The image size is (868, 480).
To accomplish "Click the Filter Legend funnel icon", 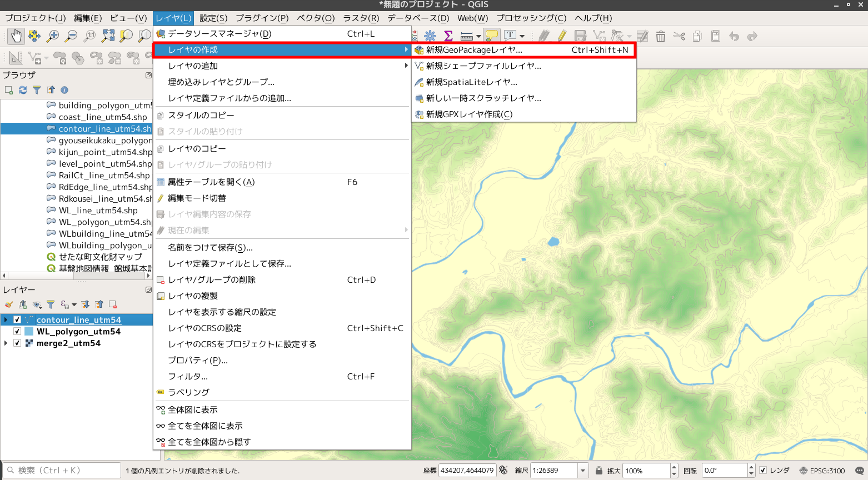I will click(51, 304).
